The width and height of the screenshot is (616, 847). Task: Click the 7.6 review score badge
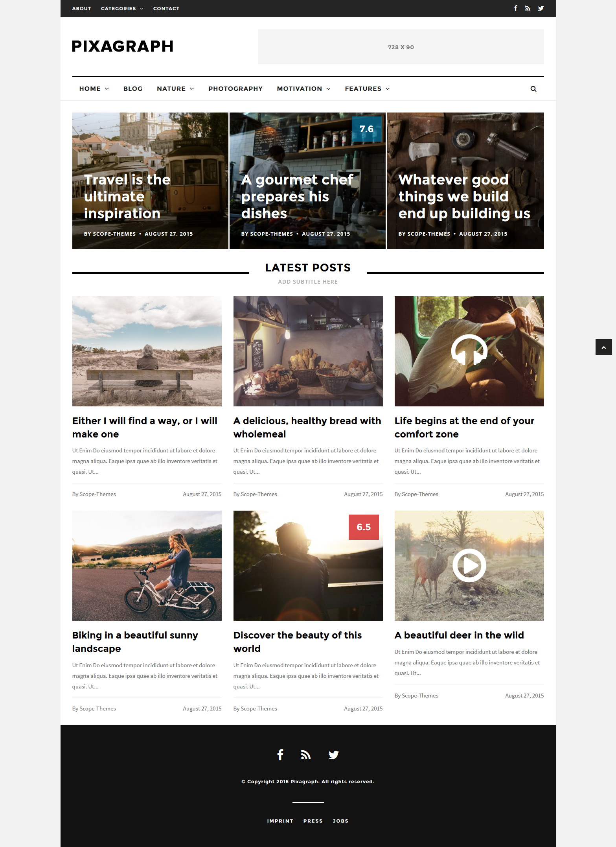pyautogui.click(x=366, y=129)
